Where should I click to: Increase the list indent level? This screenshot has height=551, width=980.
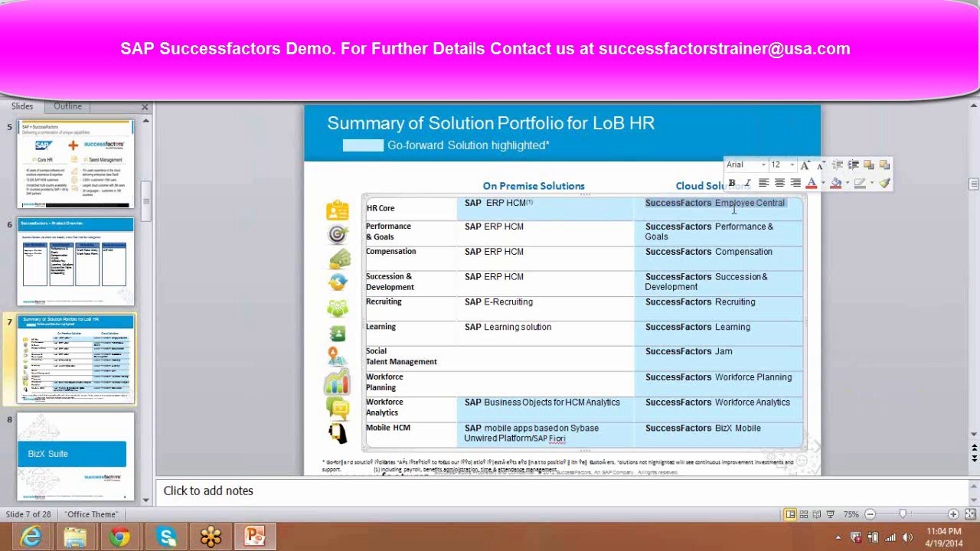click(853, 165)
